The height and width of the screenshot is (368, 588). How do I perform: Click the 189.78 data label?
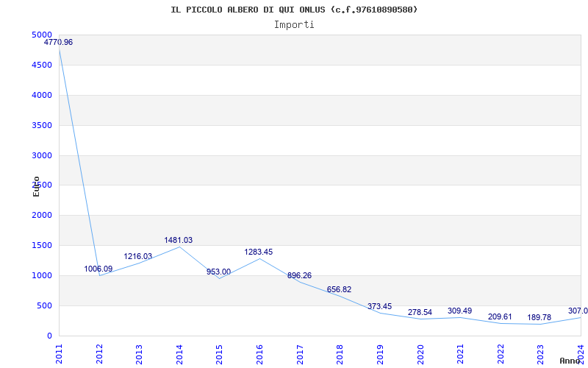pyautogui.click(x=539, y=318)
